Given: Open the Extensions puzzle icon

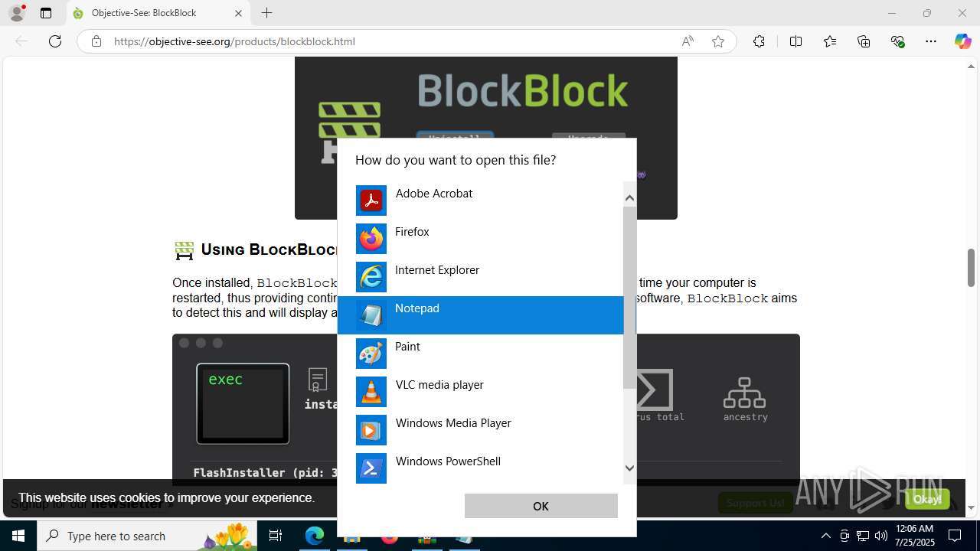Looking at the screenshot, I should click(759, 41).
